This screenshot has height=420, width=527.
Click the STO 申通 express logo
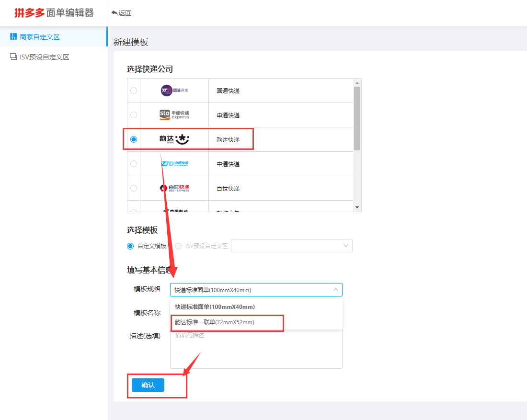tap(174, 115)
